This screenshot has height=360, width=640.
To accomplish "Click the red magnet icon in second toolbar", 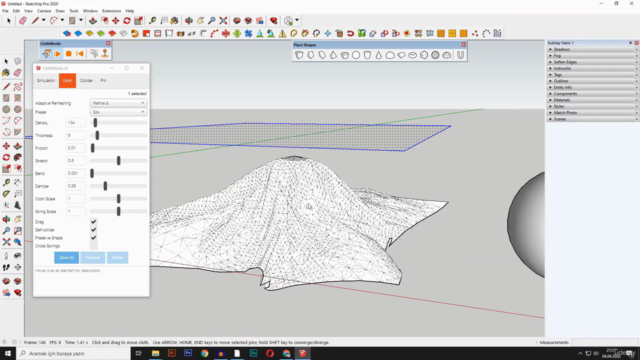I will pyautogui.click(x=350, y=33).
